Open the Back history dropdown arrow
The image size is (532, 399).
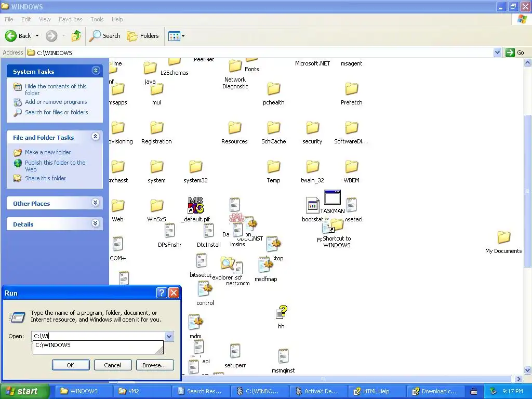(37, 36)
